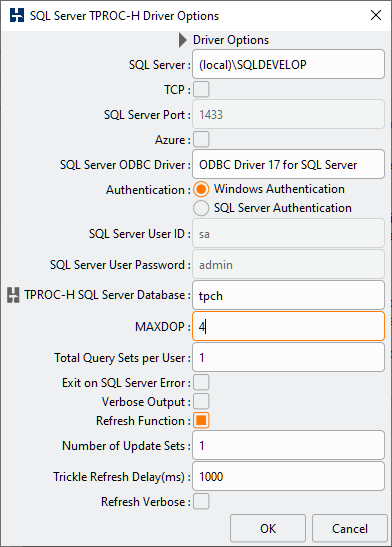Click the MAXDOP label
392x547 pixels.
coord(163,327)
